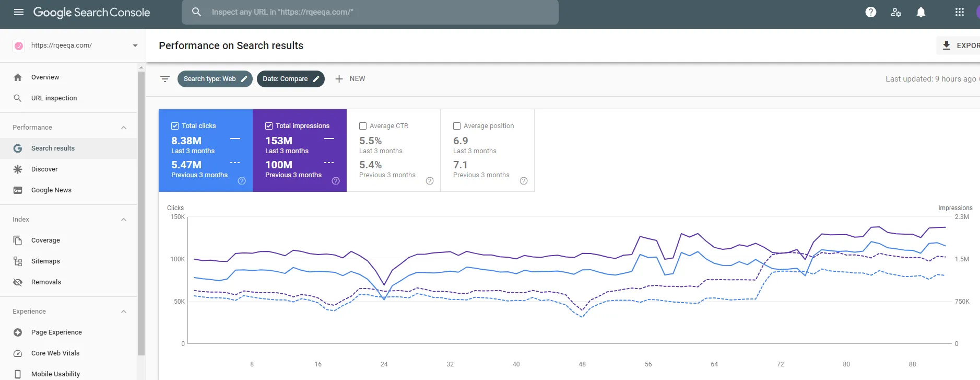Click the Google G icon for Search results
The height and width of the screenshot is (380, 980).
(x=18, y=148)
